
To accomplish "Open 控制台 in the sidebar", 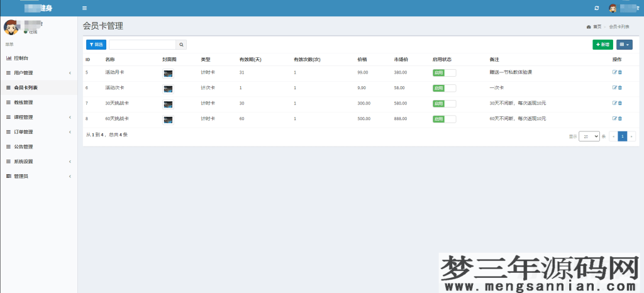I will pos(38,58).
